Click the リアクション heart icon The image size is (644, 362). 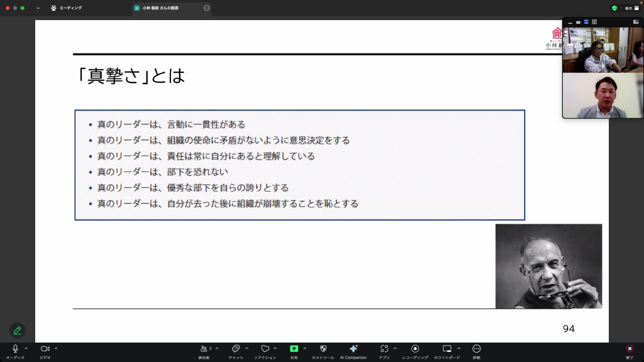(265, 349)
